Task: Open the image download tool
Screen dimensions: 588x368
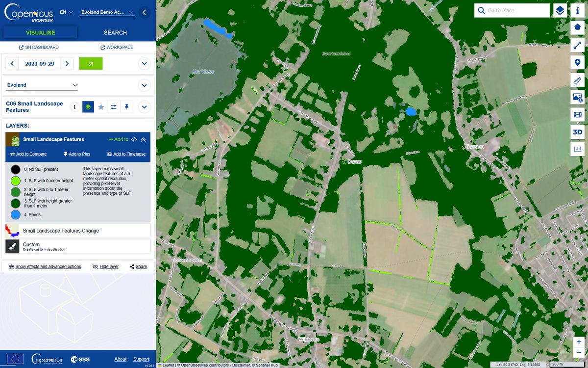Action: [577, 97]
